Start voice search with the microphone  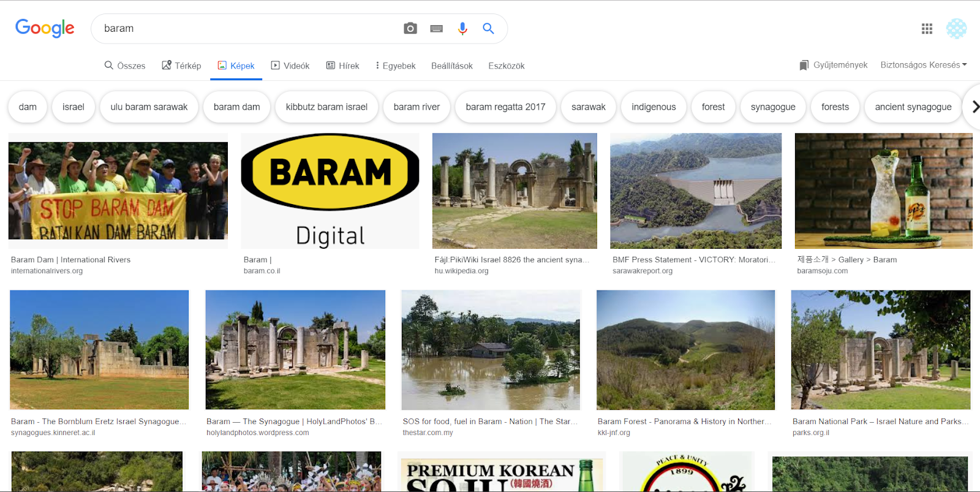coord(462,28)
